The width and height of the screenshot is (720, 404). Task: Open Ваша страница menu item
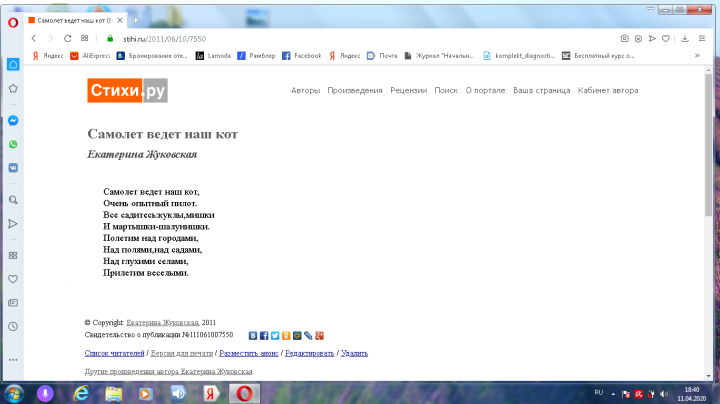pyautogui.click(x=541, y=90)
